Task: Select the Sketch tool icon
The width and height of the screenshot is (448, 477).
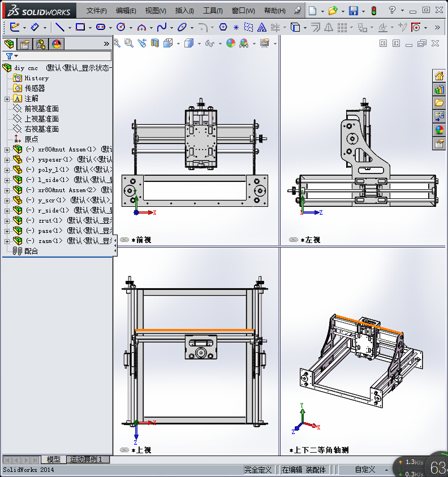Action: [x=14, y=27]
